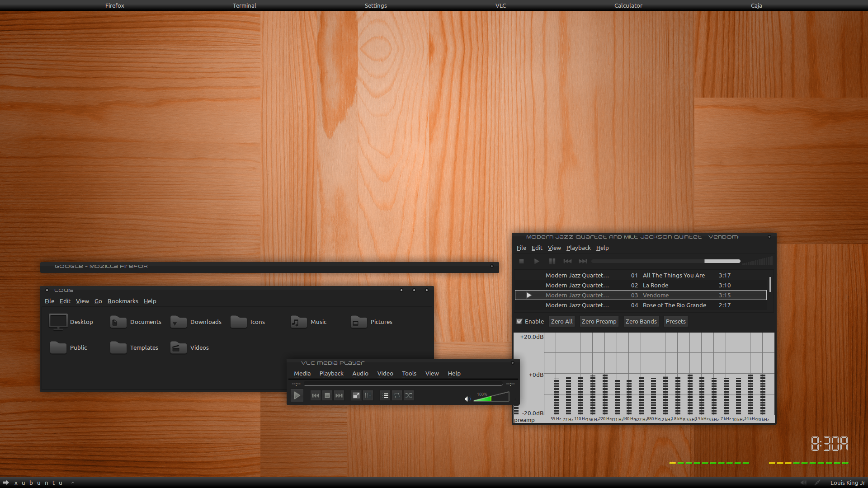Viewport: 868px width, 488px height.
Task: Select Rose of The Rio Grande track
Action: [x=641, y=305]
